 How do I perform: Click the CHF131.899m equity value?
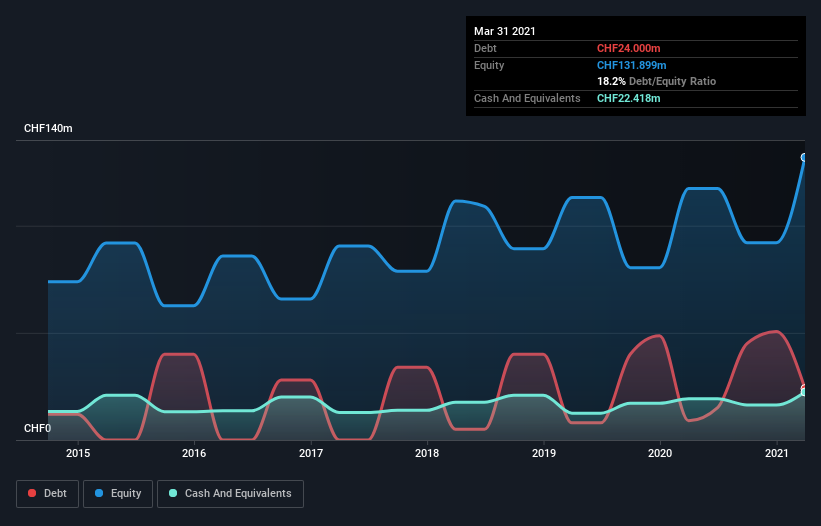tap(631, 65)
